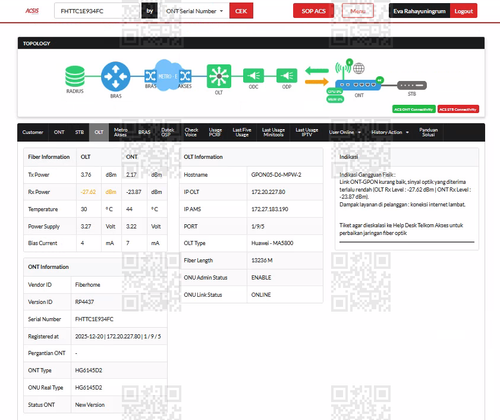Click the black 'by' label button
This screenshot has width=500, height=420.
[x=150, y=11]
